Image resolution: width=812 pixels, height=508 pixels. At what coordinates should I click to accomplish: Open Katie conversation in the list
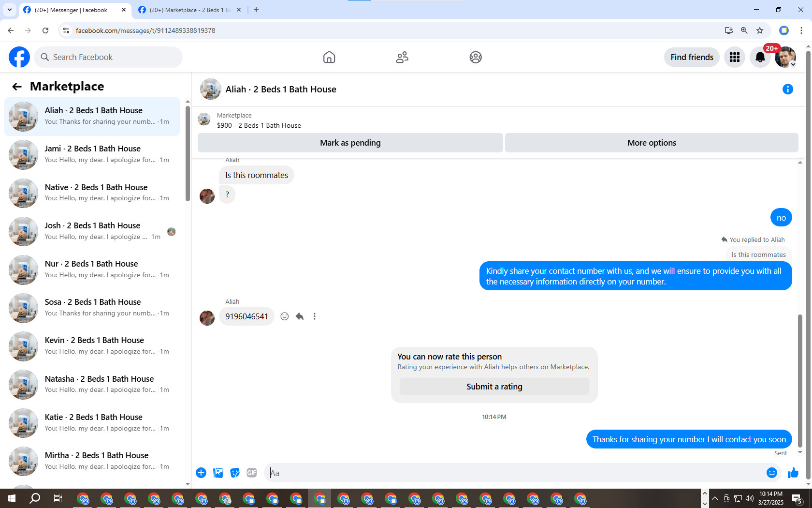pyautogui.click(x=92, y=423)
